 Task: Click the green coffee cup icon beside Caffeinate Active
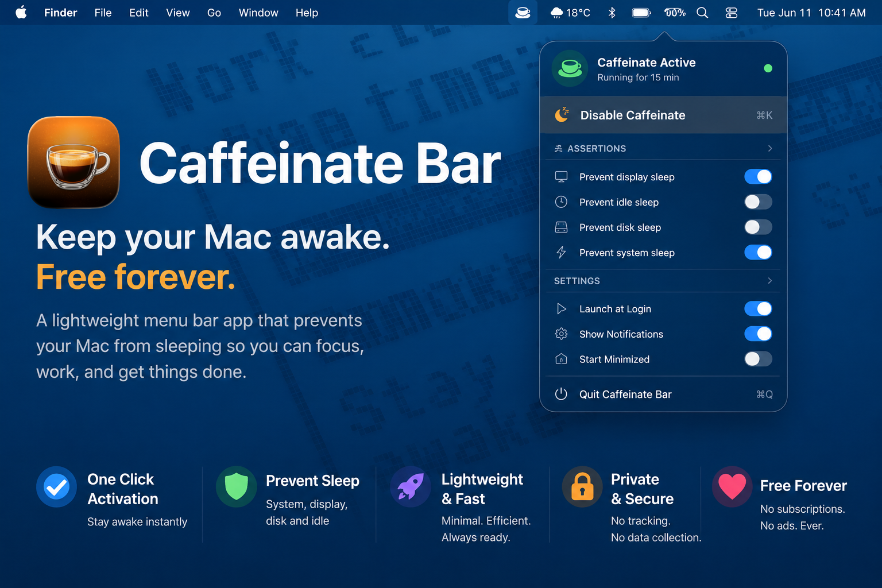(570, 68)
